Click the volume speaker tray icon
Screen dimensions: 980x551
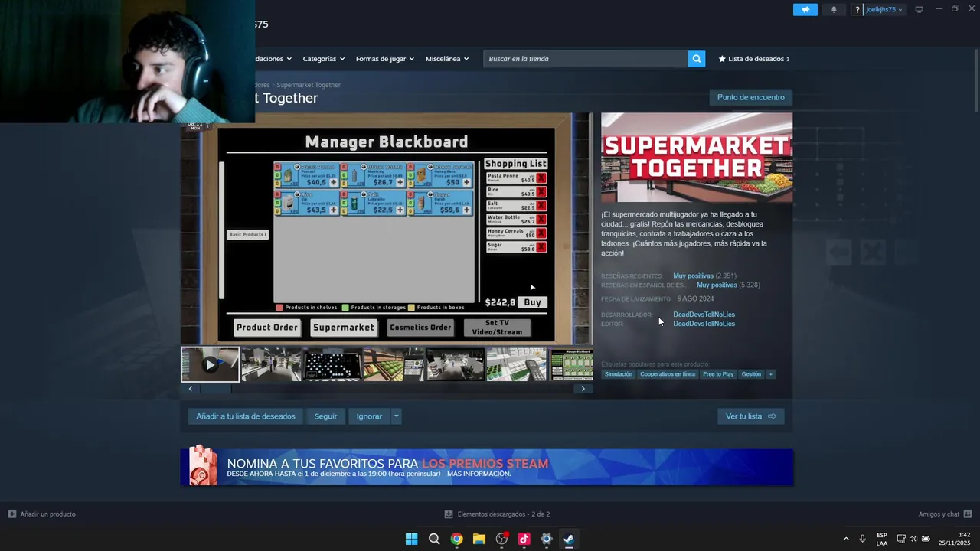tap(913, 539)
